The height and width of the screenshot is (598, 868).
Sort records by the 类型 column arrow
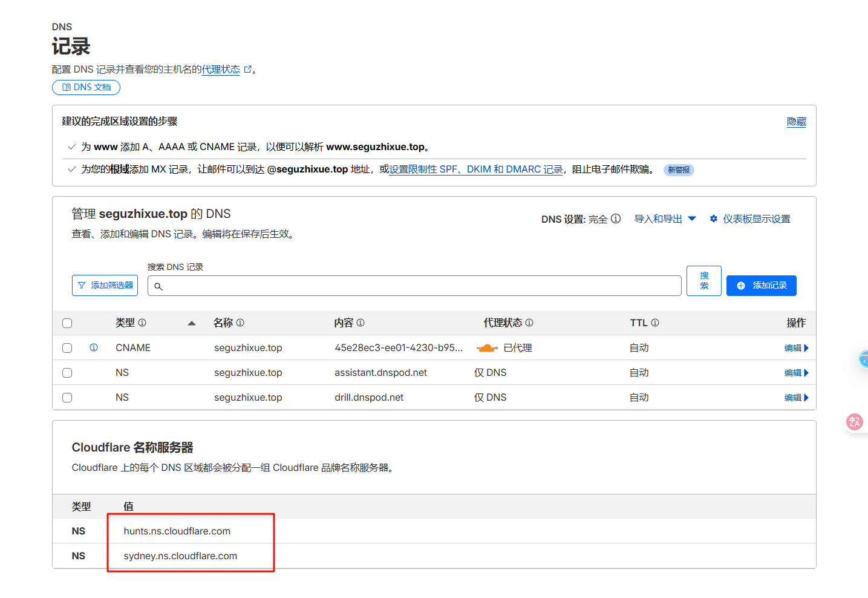(x=192, y=323)
